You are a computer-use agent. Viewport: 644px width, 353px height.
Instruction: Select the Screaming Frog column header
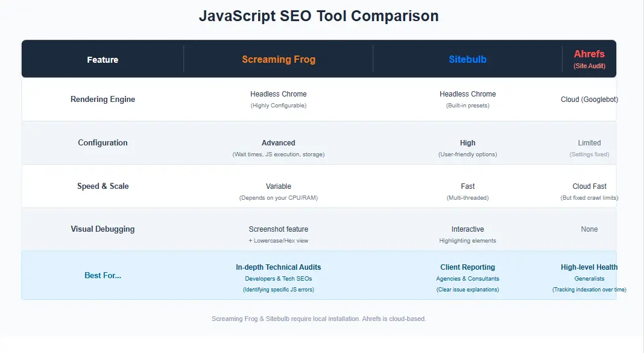point(279,59)
